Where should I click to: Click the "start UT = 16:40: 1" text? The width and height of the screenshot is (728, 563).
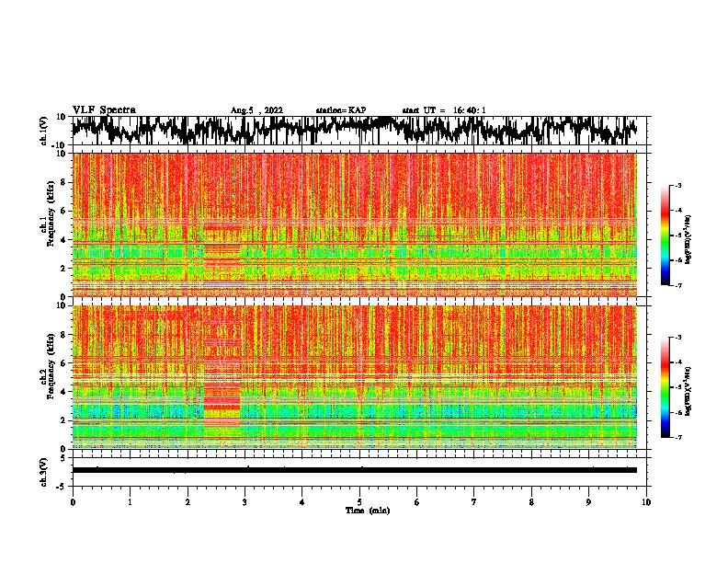coord(444,110)
